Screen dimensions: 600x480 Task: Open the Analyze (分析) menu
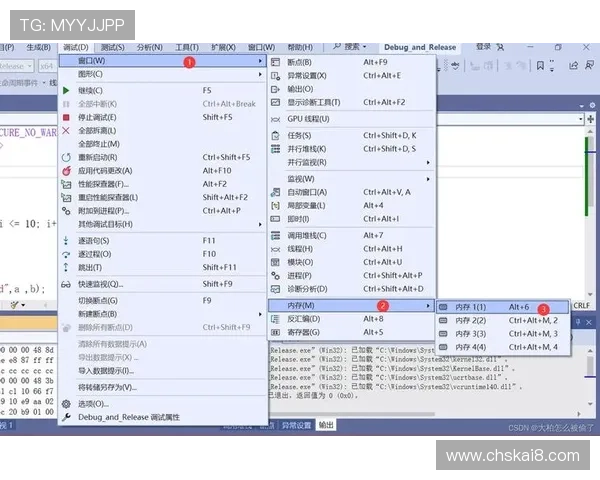tap(150, 47)
